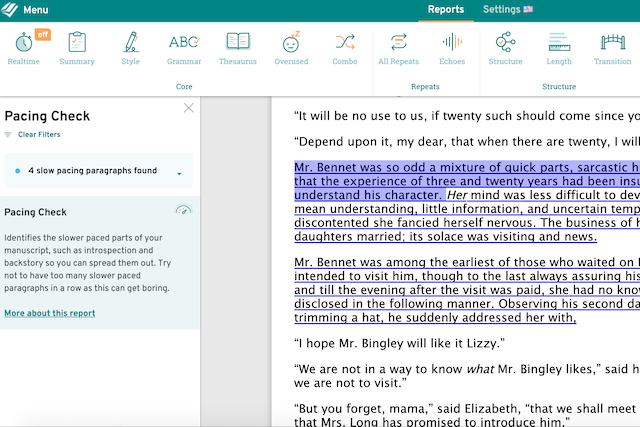Screen dimensions: 640x427
Task: Click the language flag next to Settings
Action: tap(528, 9)
